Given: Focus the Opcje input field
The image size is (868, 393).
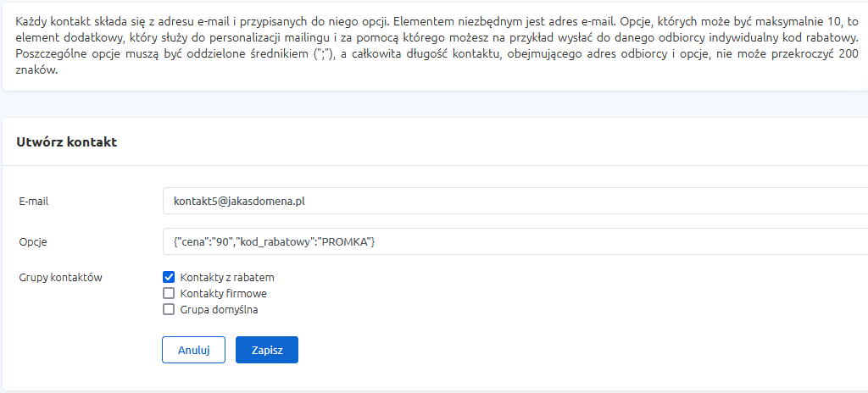Looking at the screenshot, I should pyautogui.click(x=515, y=241).
